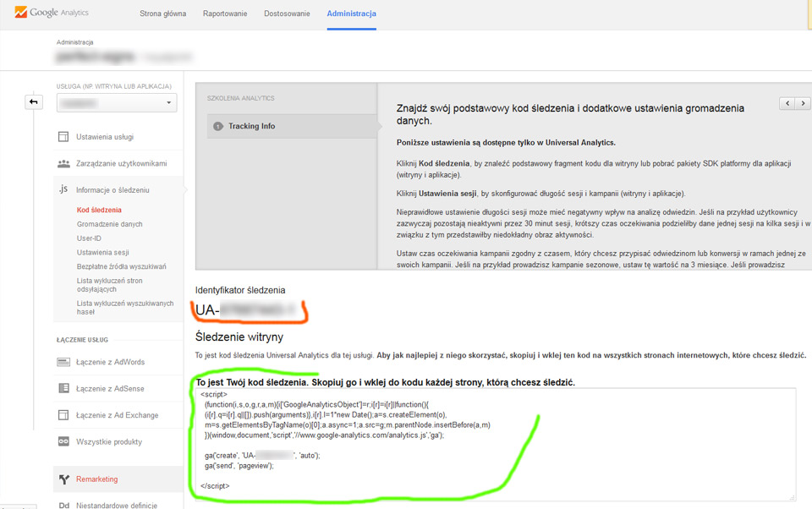Click the .js tracking info icon

(x=63, y=189)
